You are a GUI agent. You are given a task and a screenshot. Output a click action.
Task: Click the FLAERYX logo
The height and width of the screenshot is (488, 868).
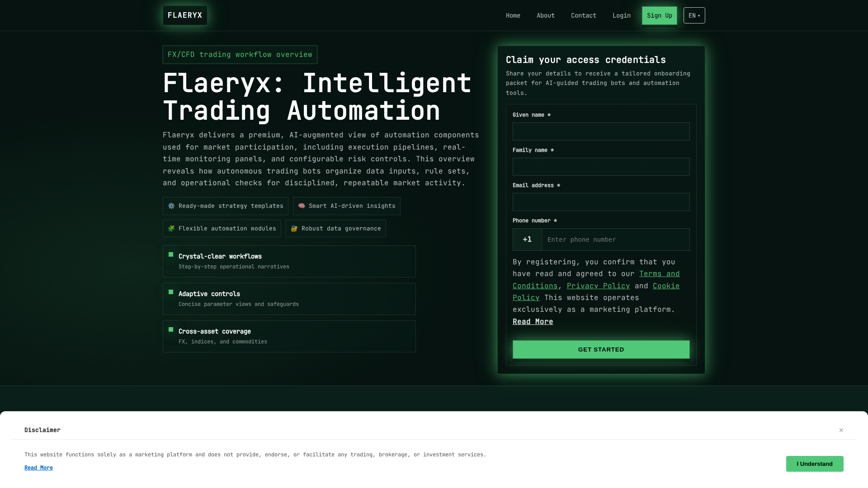[x=185, y=15]
